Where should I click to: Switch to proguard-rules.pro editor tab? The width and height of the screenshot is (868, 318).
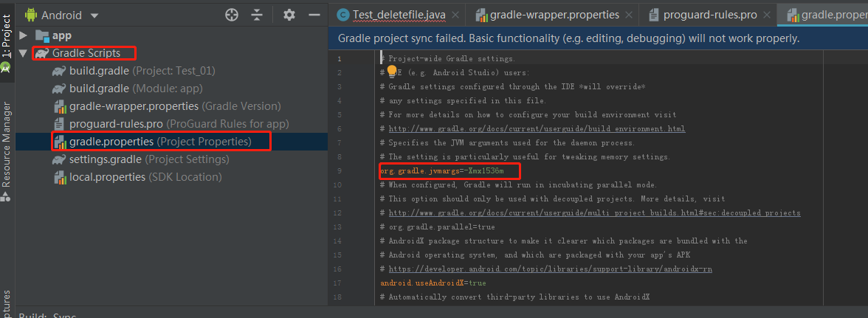(711, 15)
